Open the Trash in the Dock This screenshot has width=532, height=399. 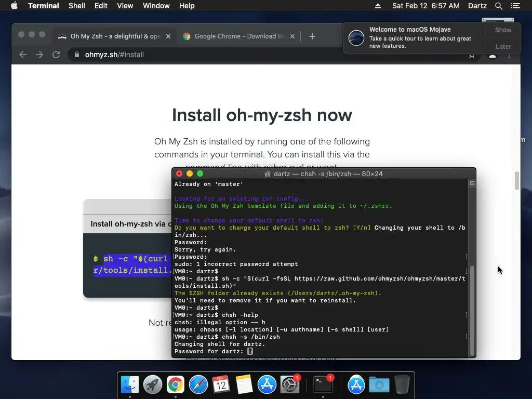[402, 385]
